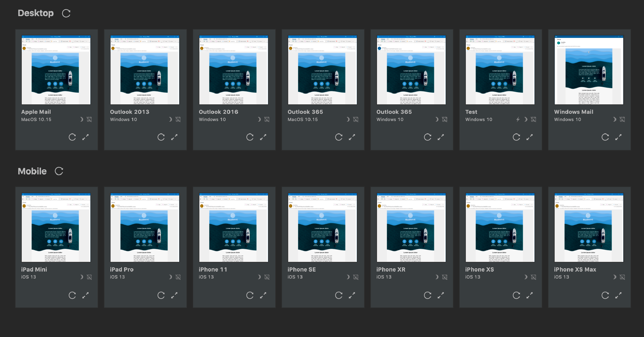Open the Apple Mail preview thumbnail
644x337 pixels.
[x=56, y=70]
